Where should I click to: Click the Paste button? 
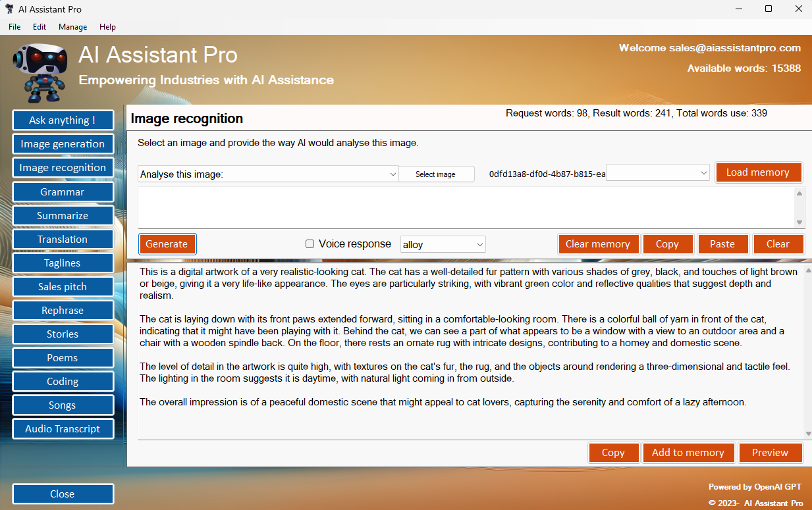(x=722, y=243)
